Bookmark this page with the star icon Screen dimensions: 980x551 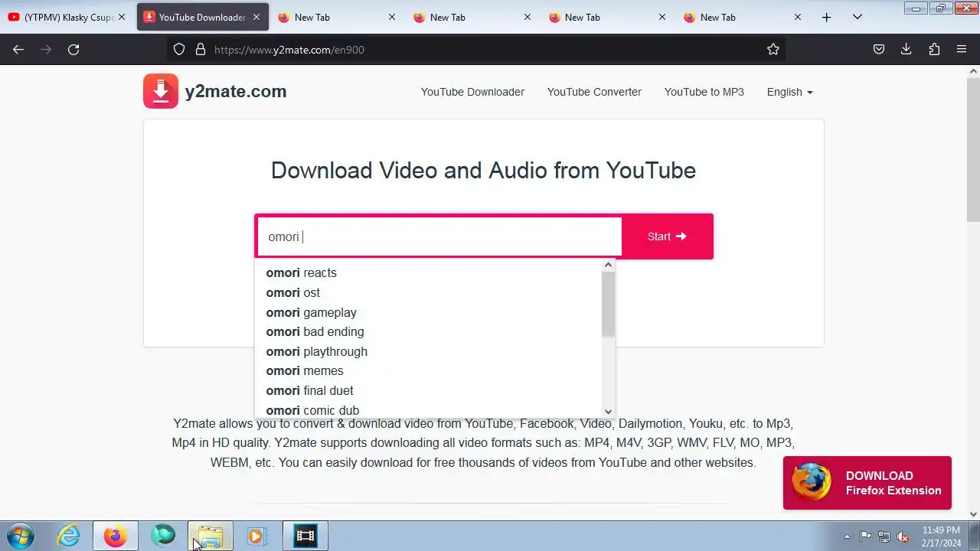(773, 49)
